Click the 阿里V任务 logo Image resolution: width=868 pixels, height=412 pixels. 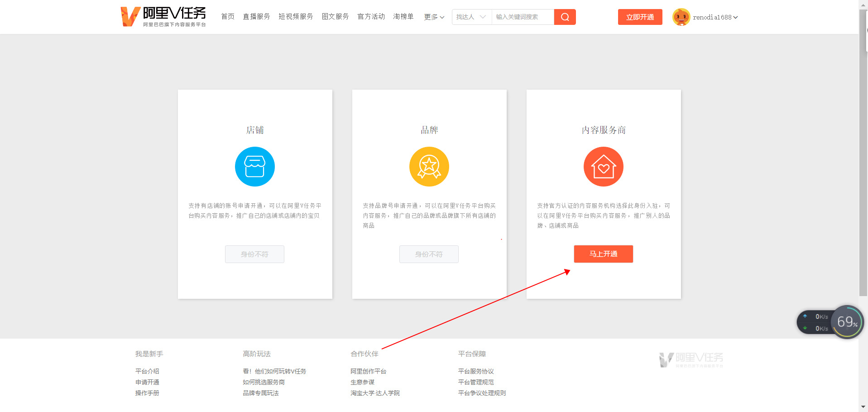163,17
